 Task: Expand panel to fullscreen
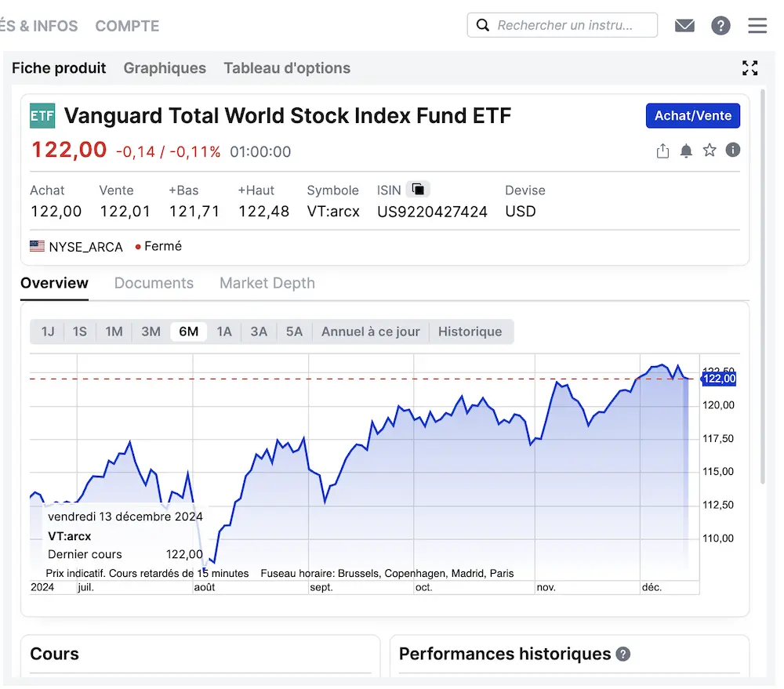click(750, 68)
